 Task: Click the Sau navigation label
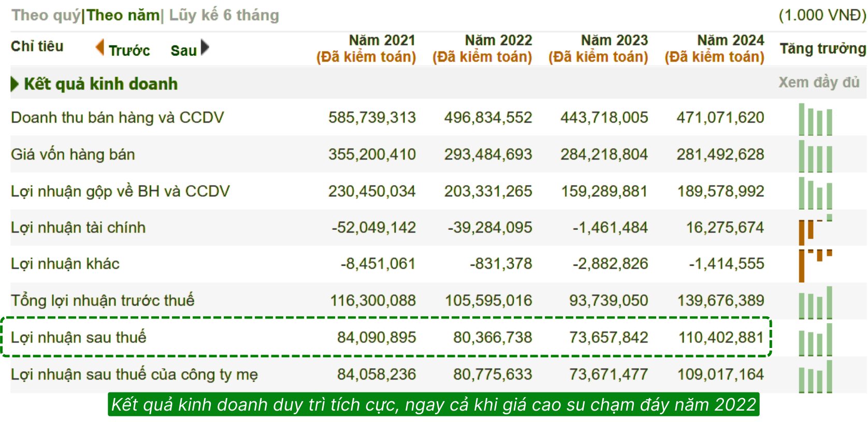183,51
